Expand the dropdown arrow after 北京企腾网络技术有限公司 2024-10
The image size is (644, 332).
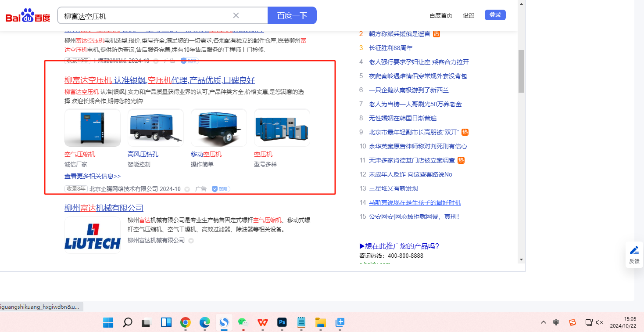(x=187, y=189)
